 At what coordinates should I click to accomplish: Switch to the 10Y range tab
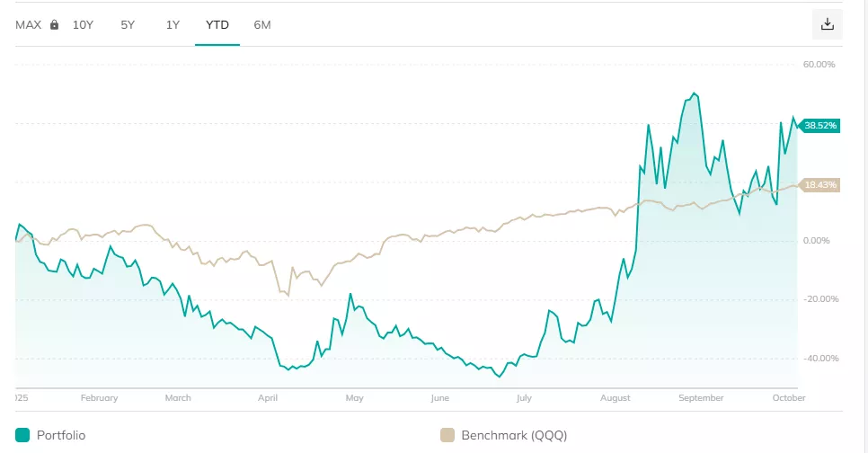coord(83,25)
